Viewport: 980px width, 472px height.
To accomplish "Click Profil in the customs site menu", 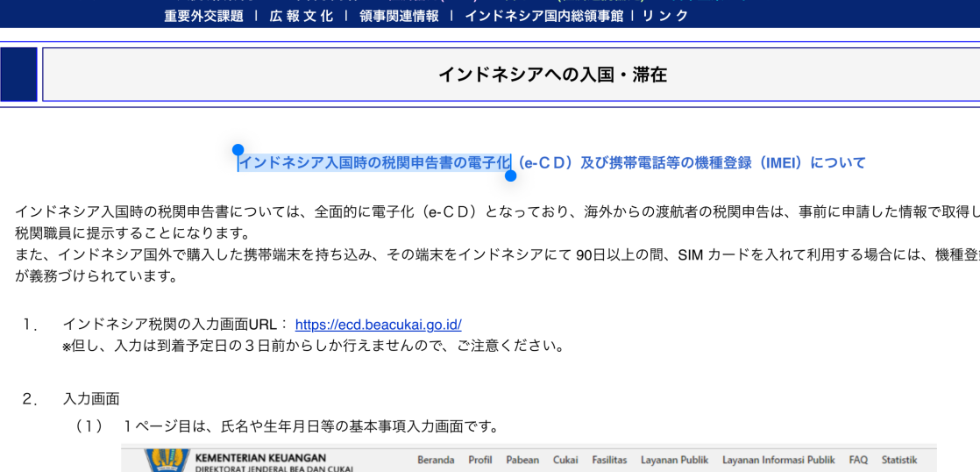I will click(479, 460).
